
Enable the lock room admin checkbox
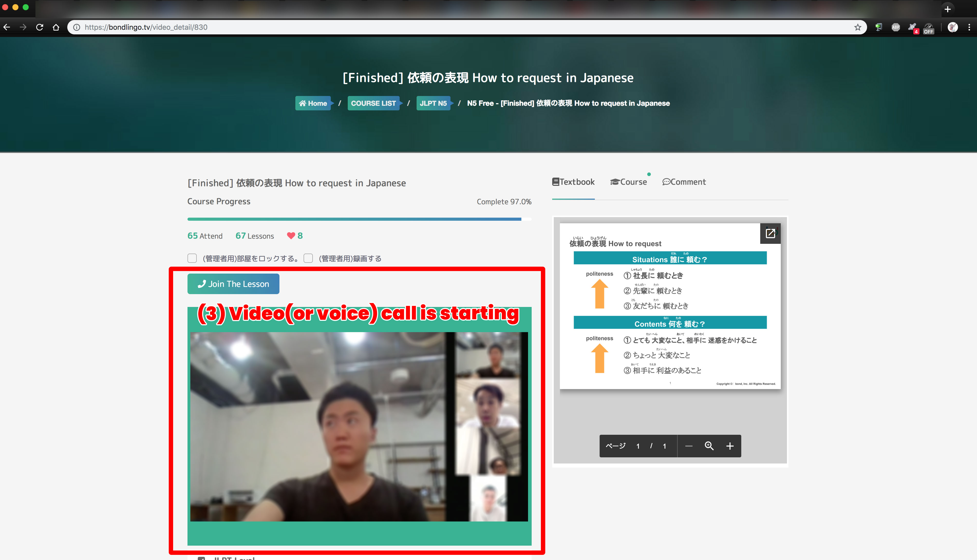coord(192,258)
